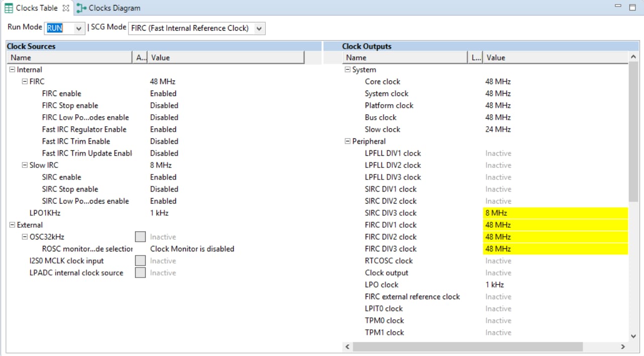Toggle the OSC32kHz active checkbox
Viewport: 644px width, 356px height.
point(141,237)
